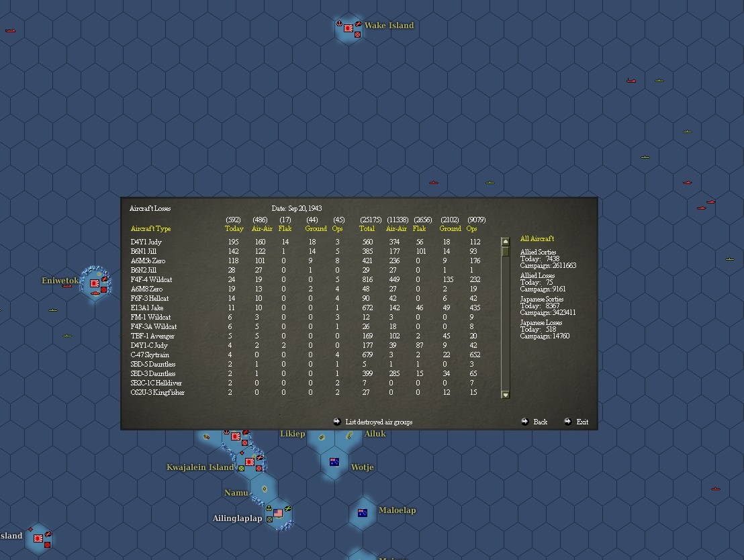Image resolution: width=744 pixels, height=560 pixels.
Task: Select the TBF-1 Avenger row
Action: click(306, 336)
